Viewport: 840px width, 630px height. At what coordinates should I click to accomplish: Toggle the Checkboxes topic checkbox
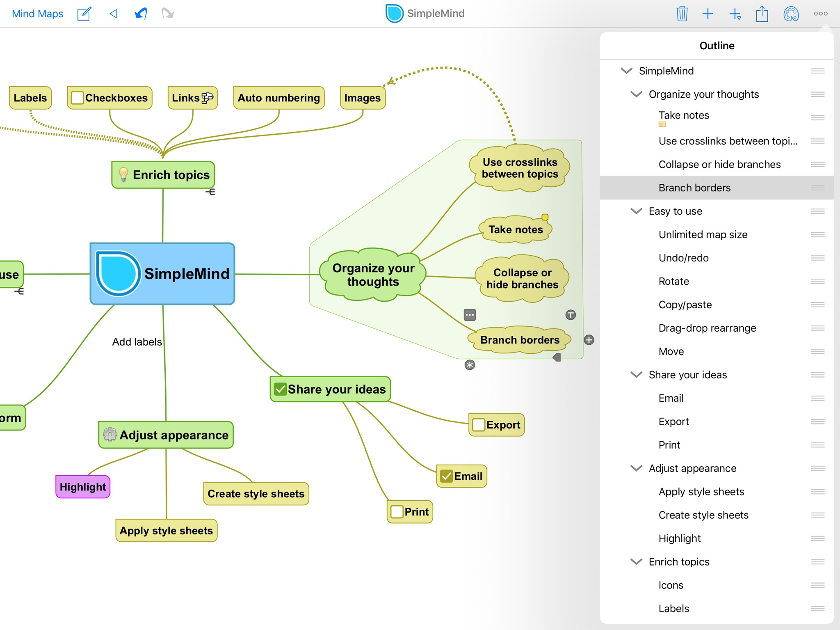(77, 98)
